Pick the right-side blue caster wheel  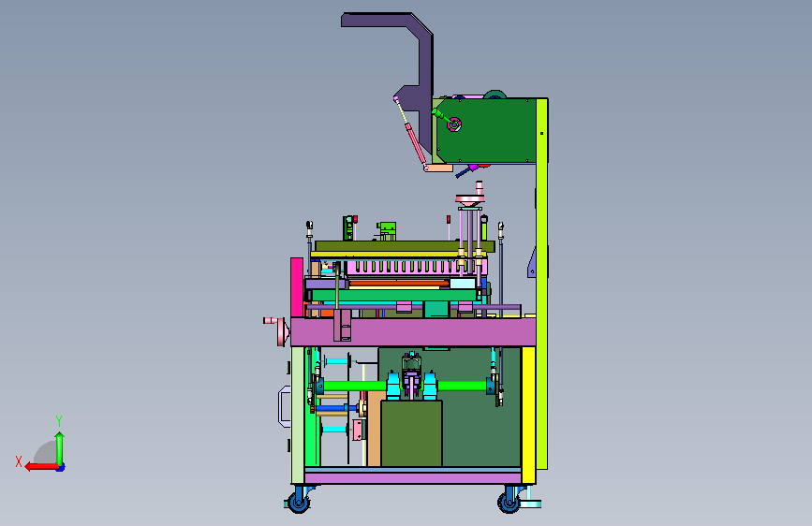pyautogui.click(x=509, y=502)
